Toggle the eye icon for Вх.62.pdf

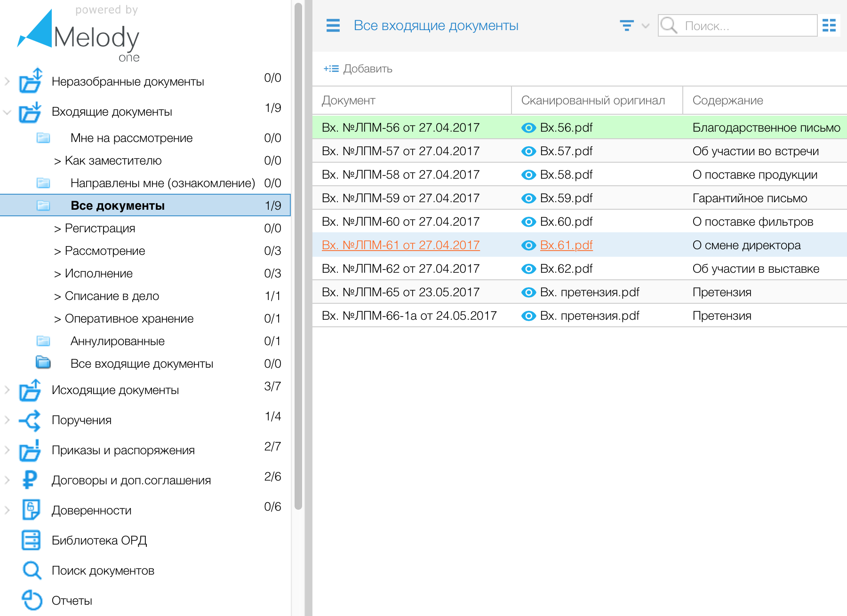coord(528,269)
